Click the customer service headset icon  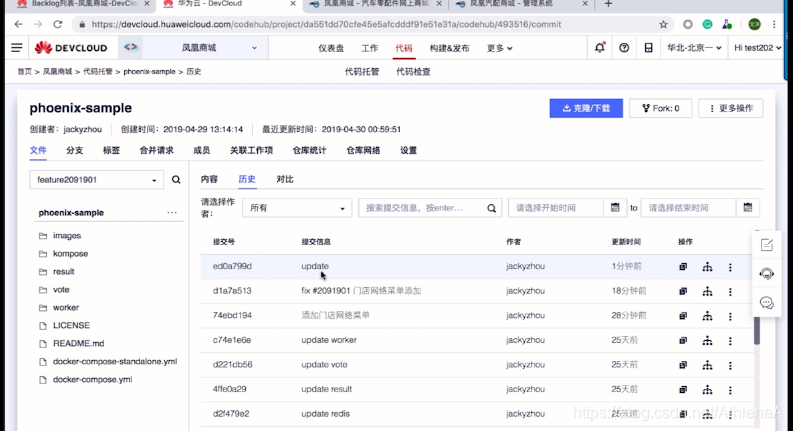pyautogui.click(x=767, y=274)
